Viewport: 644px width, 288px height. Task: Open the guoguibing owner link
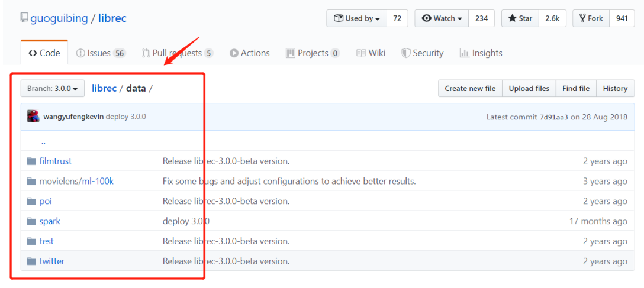point(59,18)
